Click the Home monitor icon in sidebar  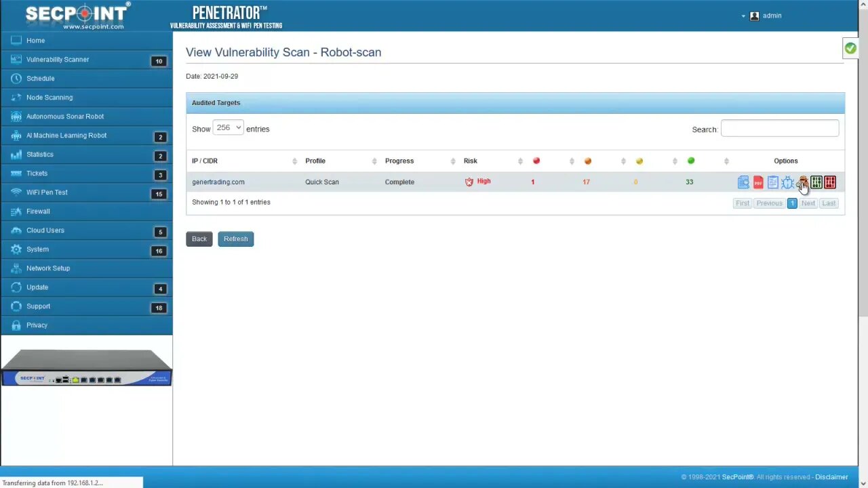pos(16,41)
